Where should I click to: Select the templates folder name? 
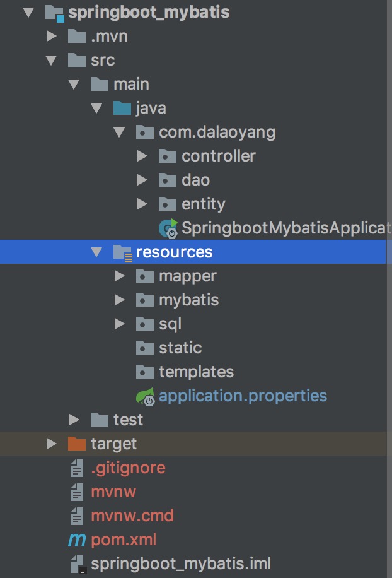click(197, 372)
